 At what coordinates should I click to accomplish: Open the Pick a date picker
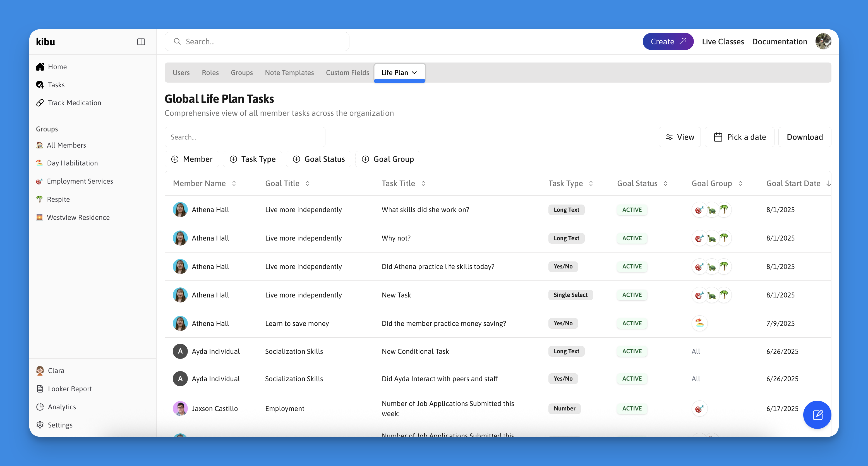tap(739, 137)
